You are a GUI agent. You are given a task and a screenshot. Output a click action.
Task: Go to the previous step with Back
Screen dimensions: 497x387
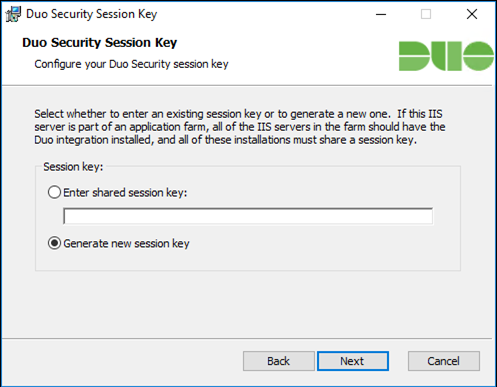click(279, 361)
